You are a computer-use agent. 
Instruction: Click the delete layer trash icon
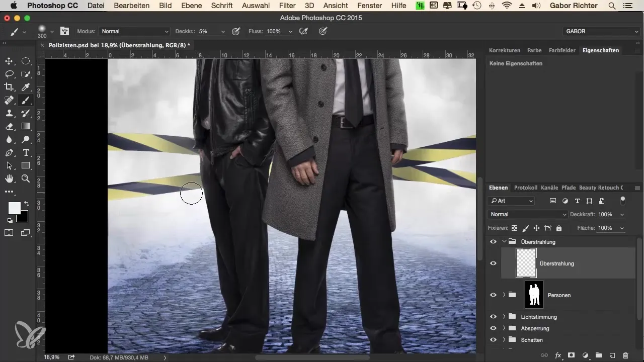[x=625, y=355]
